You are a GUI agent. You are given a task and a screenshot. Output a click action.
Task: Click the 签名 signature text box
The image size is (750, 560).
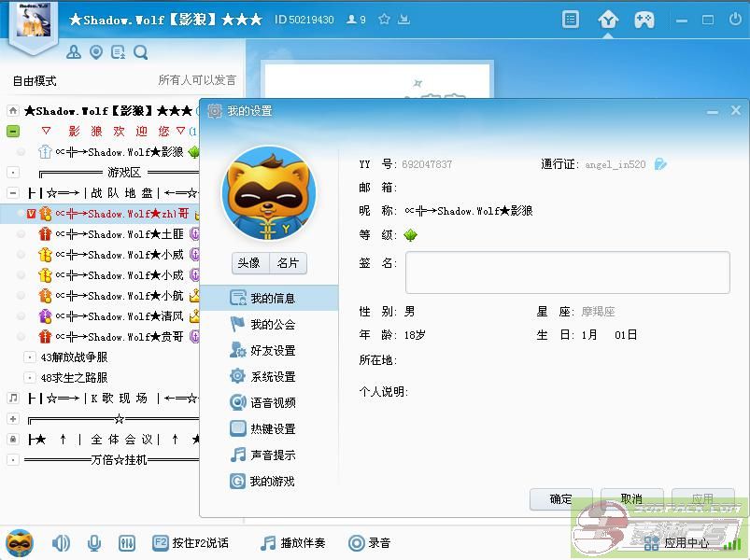click(x=568, y=273)
